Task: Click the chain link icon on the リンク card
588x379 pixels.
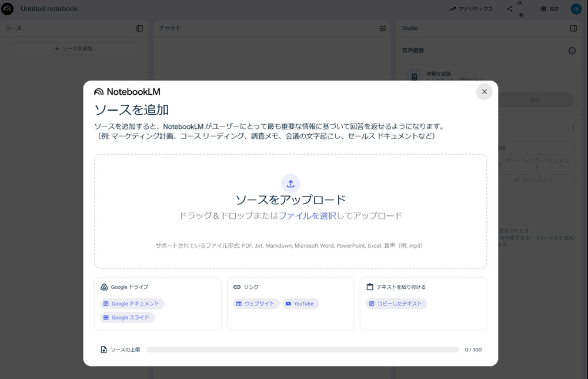Action: [x=237, y=287]
